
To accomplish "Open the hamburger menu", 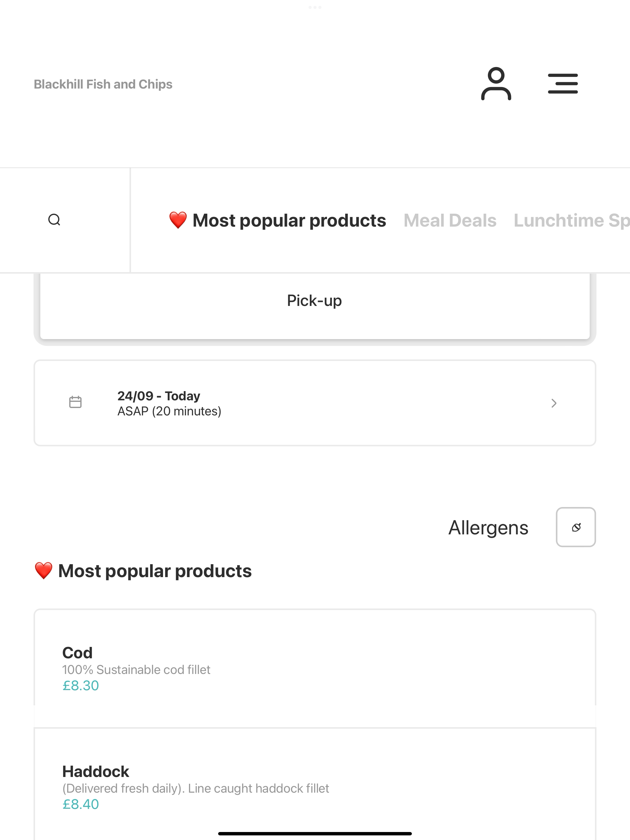I will pos(563,84).
